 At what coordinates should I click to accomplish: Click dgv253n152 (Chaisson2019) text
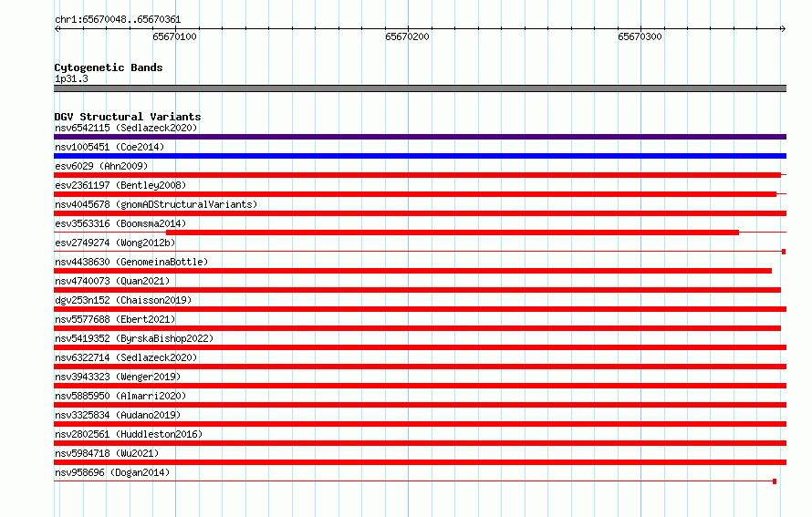click(123, 300)
